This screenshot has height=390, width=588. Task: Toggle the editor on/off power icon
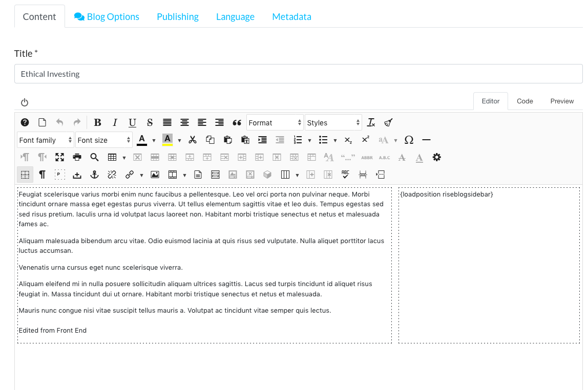pyautogui.click(x=25, y=102)
